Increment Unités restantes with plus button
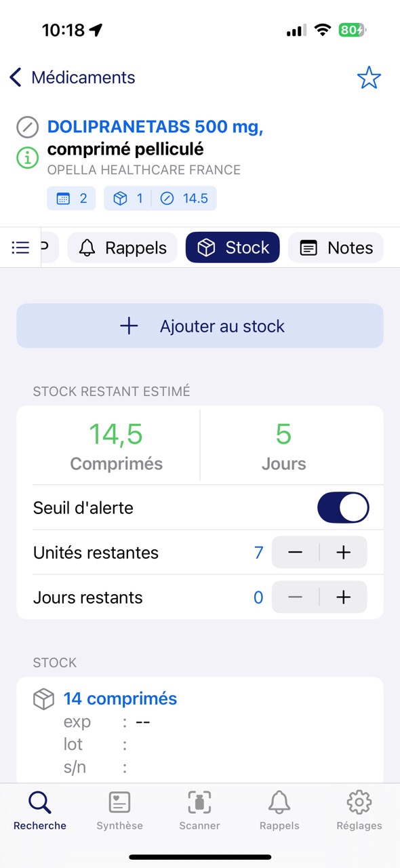 coord(343,552)
